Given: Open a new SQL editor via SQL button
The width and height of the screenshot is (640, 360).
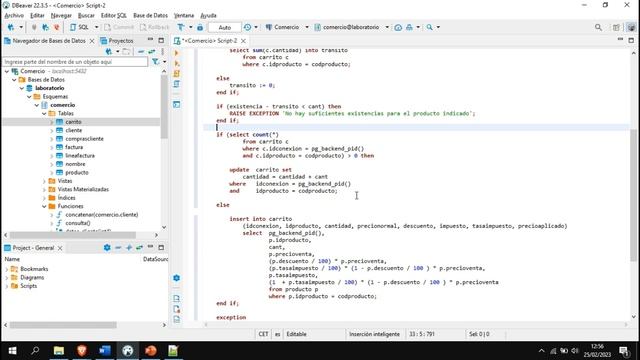Looking at the screenshot, I should coord(80,27).
